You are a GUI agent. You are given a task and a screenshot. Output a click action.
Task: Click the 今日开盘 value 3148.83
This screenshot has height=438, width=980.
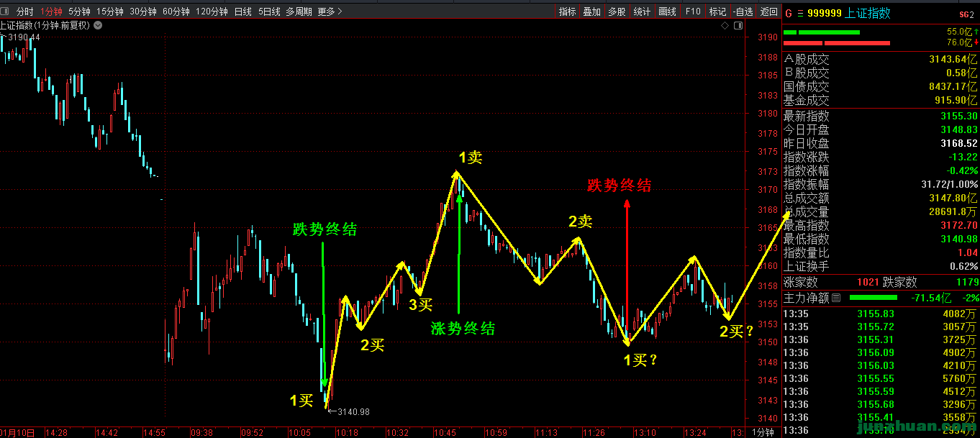(959, 129)
